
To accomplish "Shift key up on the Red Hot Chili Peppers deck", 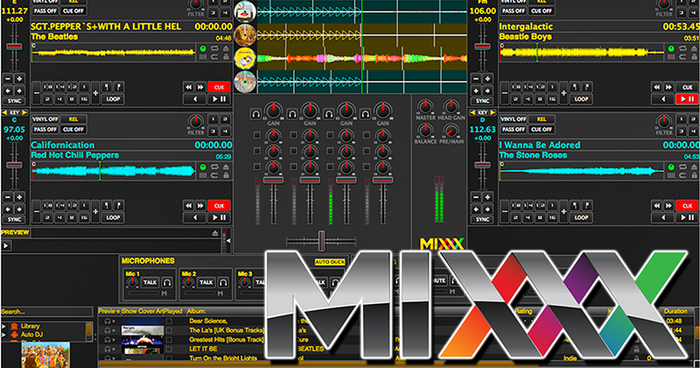I will (x=25, y=113).
